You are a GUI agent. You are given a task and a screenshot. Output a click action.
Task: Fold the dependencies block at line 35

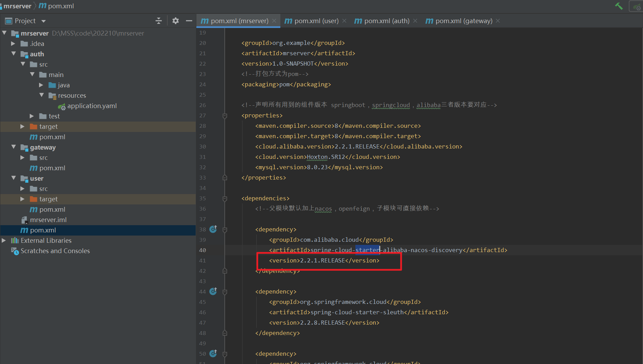click(x=225, y=199)
